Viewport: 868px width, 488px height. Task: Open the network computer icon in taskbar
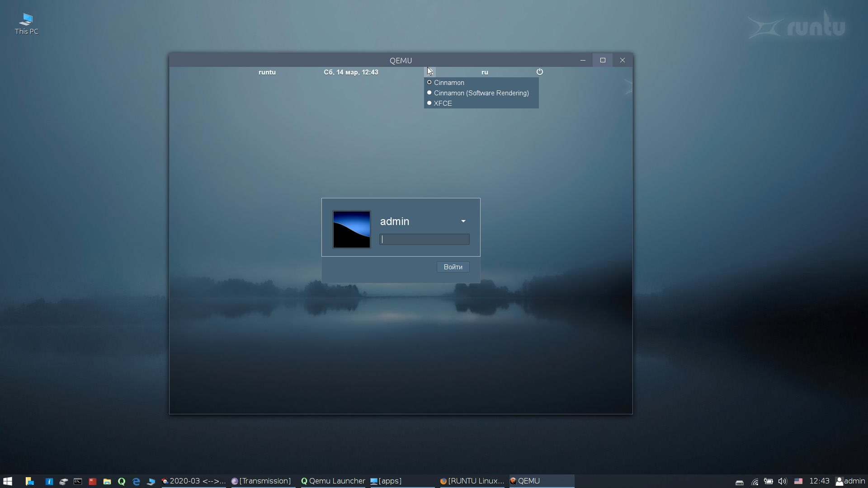pyautogui.click(x=151, y=482)
